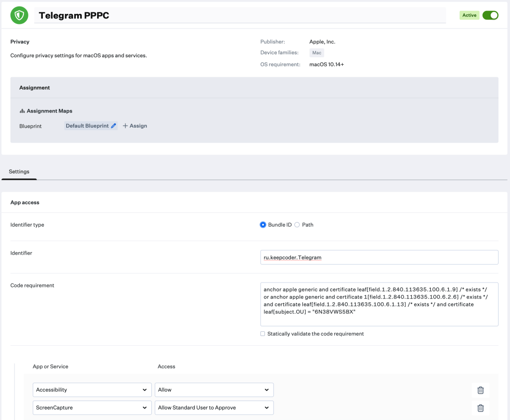Switch to the Settings tab

(19, 171)
